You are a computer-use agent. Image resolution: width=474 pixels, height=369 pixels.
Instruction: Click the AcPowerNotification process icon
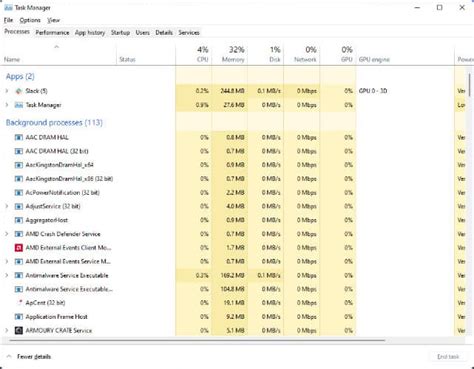pyautogui.click(x=19, y=193)
